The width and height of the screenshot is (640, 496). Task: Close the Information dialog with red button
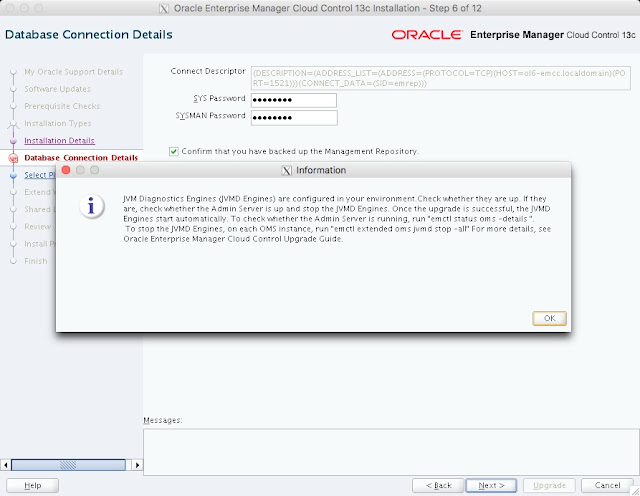tap(66, 170)
